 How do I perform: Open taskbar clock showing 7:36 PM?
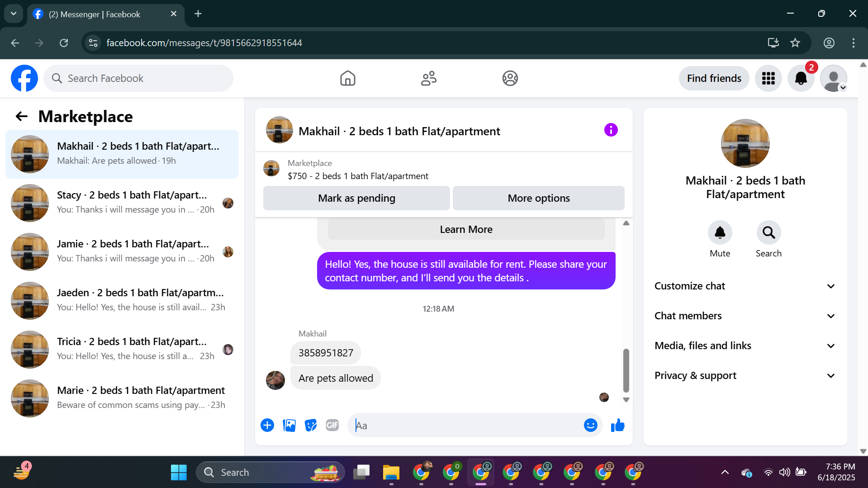(836, 472)
